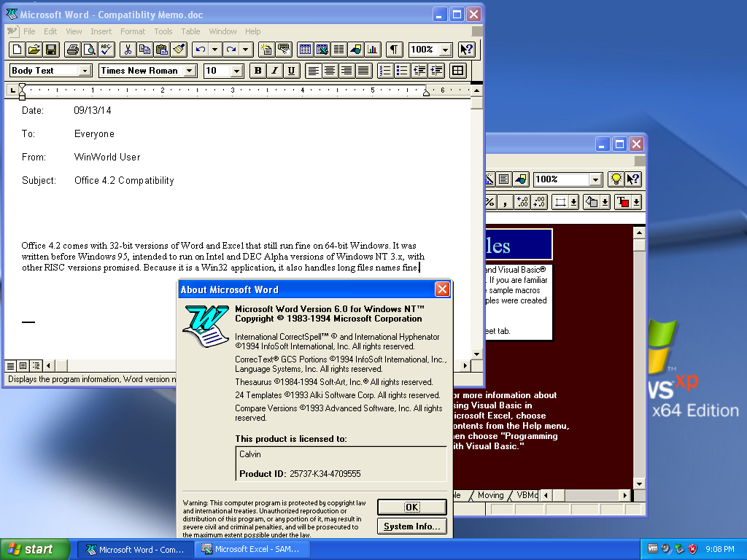Screen dimensions: 747x560
Task: Print the document with the printer icon
Action: pyautogui.click(x=72, y=49)
